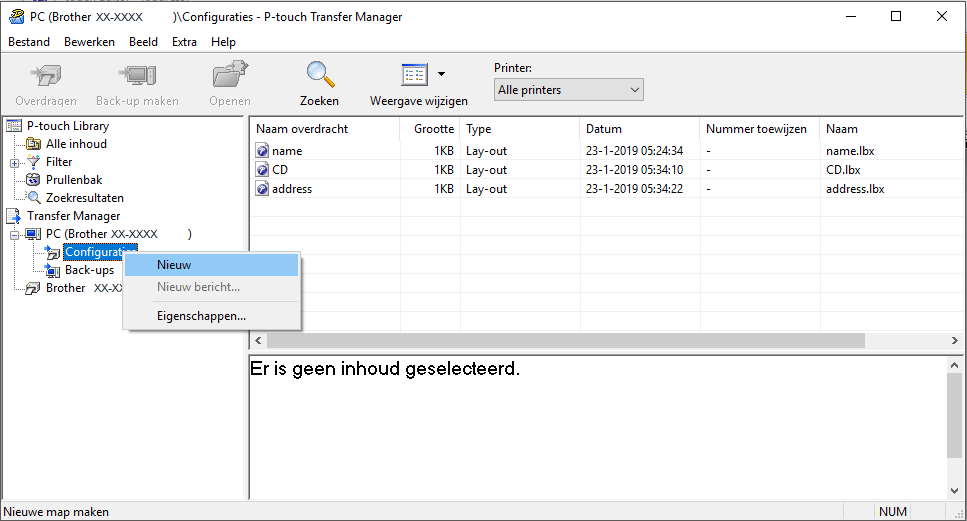Click the name layout file icon
Image resolution: width=967 pixels, height=521 pixels.
click(x=262, y=151)
